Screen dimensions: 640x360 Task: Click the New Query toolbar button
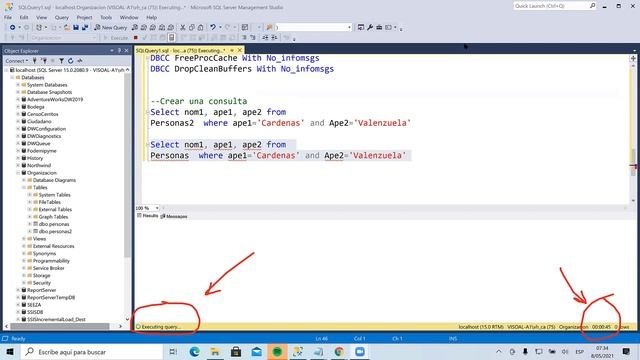click(x=111, y=27)
